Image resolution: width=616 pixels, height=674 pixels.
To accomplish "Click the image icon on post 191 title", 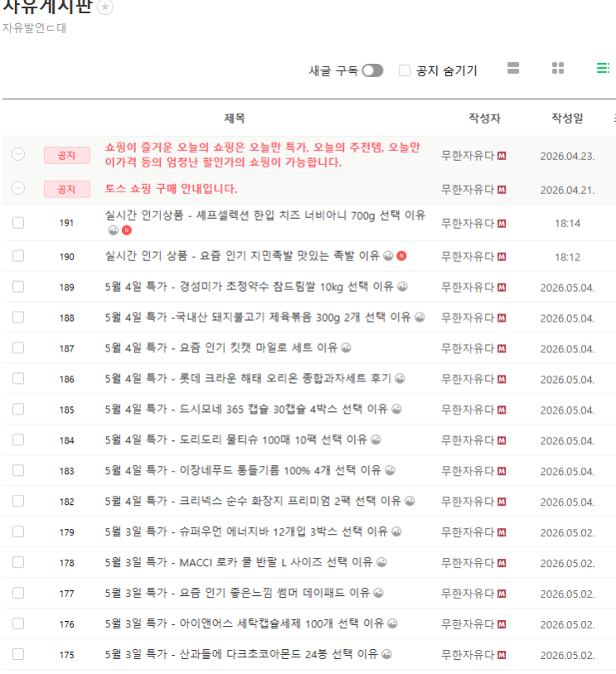I will pyautogui.click(x=113, y=230).
